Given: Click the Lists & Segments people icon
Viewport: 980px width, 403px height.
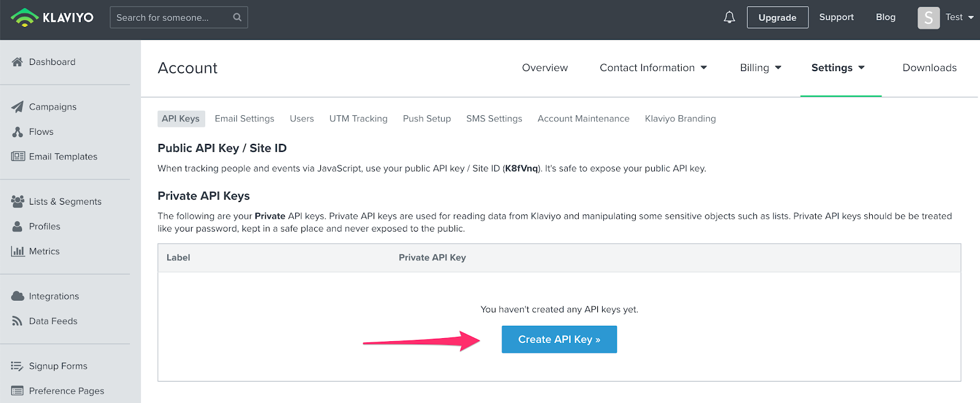Looking at the screenshot, I should click(17, 201).
